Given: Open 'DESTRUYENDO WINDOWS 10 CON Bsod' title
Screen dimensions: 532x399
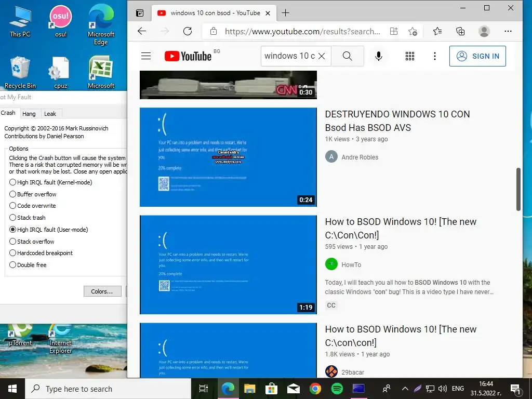Looking at the screenshot, I should [x=397, y=121].
